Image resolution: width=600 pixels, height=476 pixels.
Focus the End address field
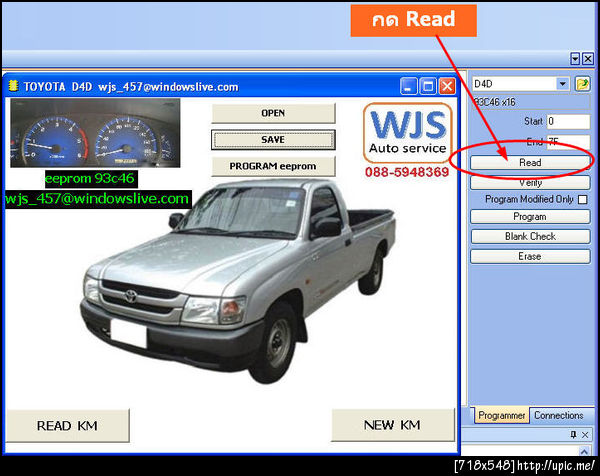click(x=568, y=142)
